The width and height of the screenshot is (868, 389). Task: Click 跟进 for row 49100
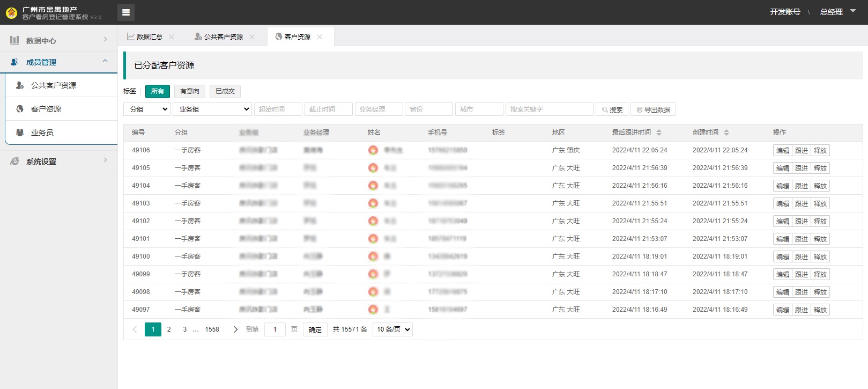click(802, 257)
